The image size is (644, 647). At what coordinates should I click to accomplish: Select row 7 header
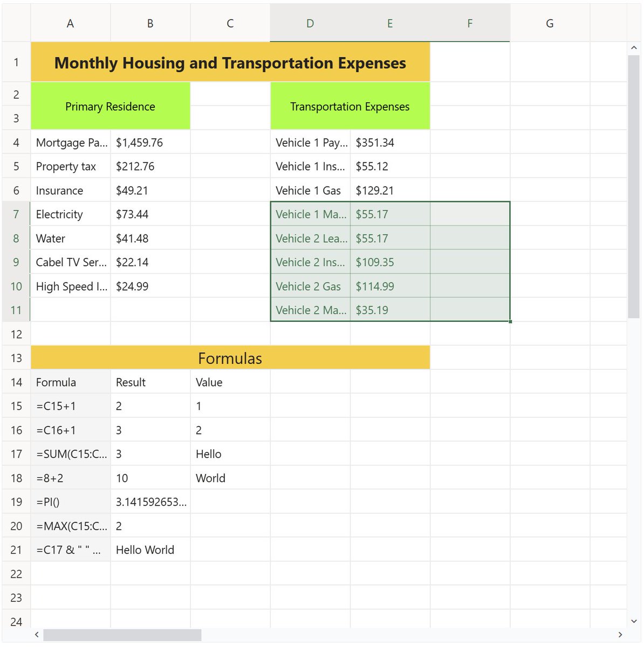[x=16, y=214]
